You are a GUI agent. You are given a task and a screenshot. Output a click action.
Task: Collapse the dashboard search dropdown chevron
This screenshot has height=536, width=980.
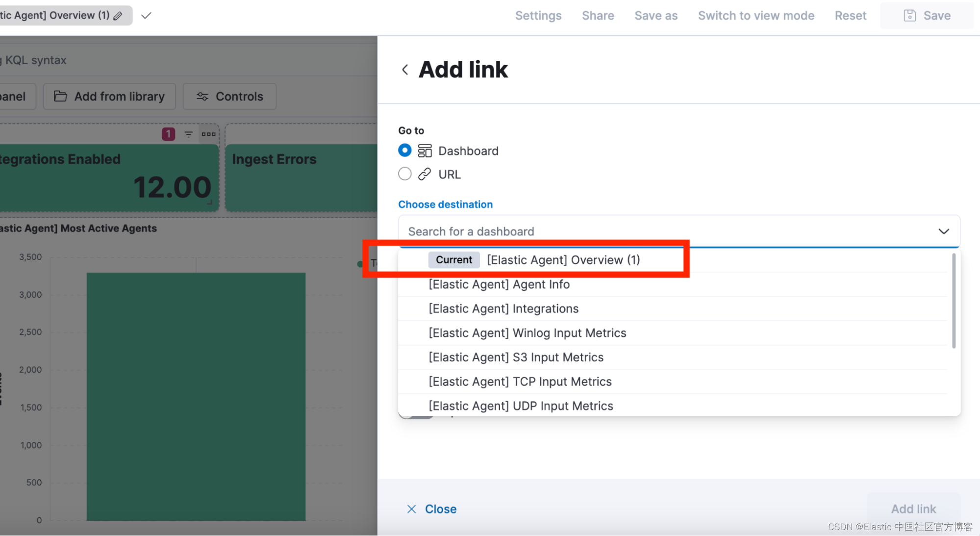pyautogui.click(x=943, y=231)
